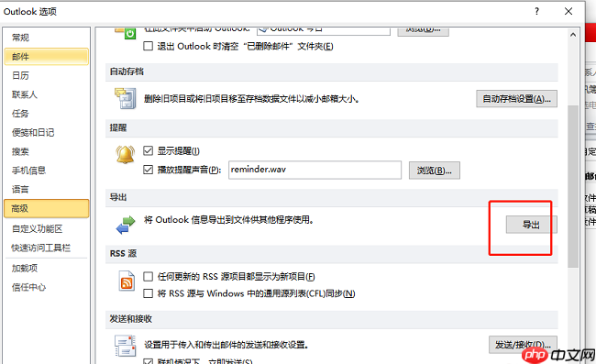The image size is (596, 364).
Task: Select the 任务 category
Action: (20, 114)
